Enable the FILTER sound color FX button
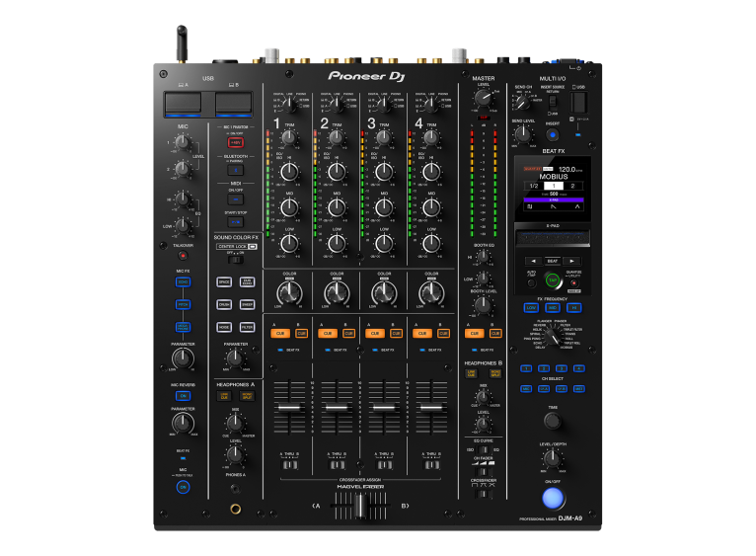 click(247, 327)
